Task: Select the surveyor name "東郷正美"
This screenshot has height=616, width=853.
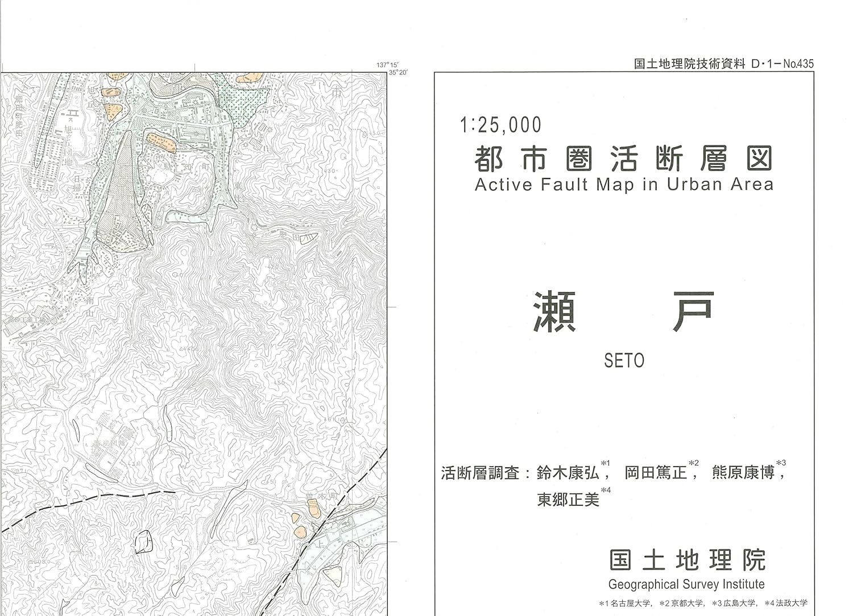Action: 568,500
